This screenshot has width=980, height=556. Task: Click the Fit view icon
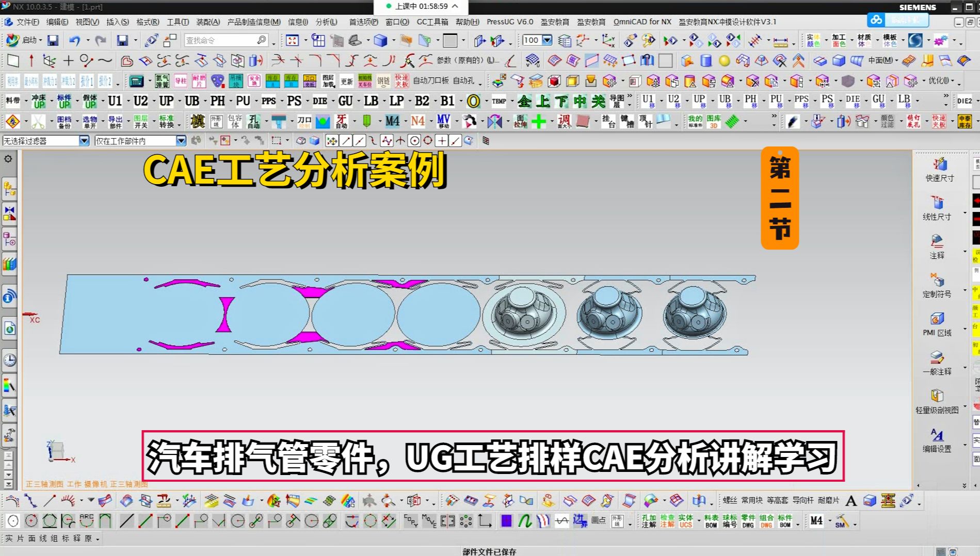coord(292,40)
